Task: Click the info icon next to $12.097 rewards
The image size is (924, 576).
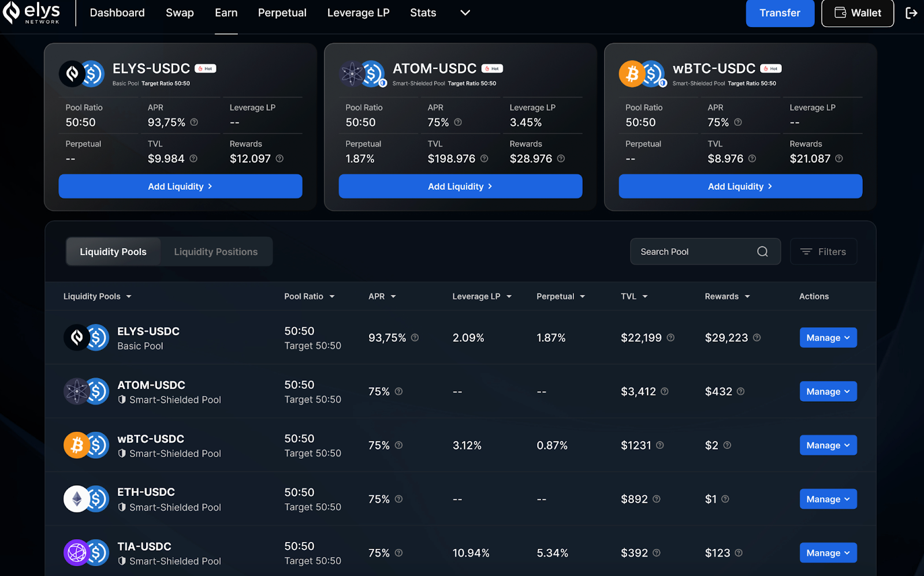Action: click(280, 159)
